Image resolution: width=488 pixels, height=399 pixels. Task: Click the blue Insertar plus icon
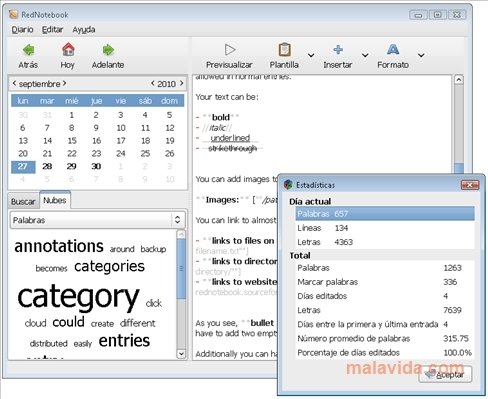[x=338, y=50]
